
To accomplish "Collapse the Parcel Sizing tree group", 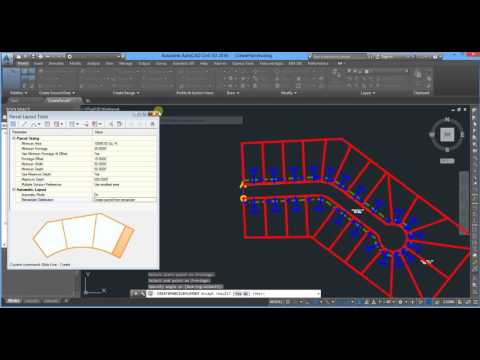I will coord(14,138).
